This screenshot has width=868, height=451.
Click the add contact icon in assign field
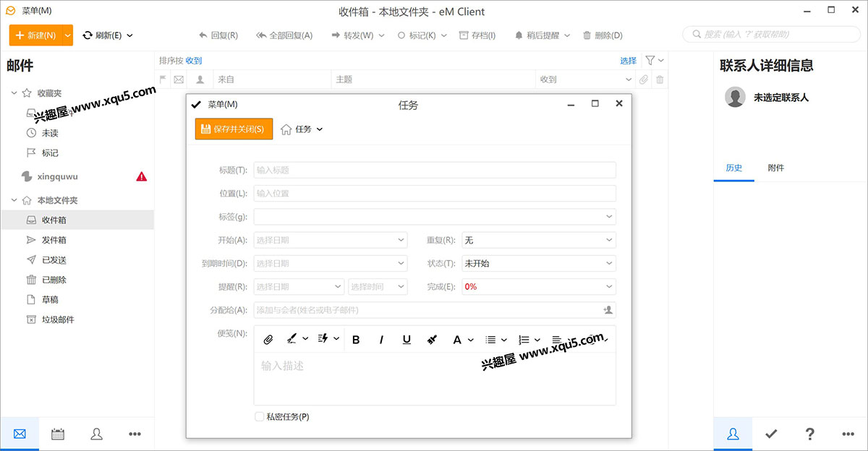(608, 310)
